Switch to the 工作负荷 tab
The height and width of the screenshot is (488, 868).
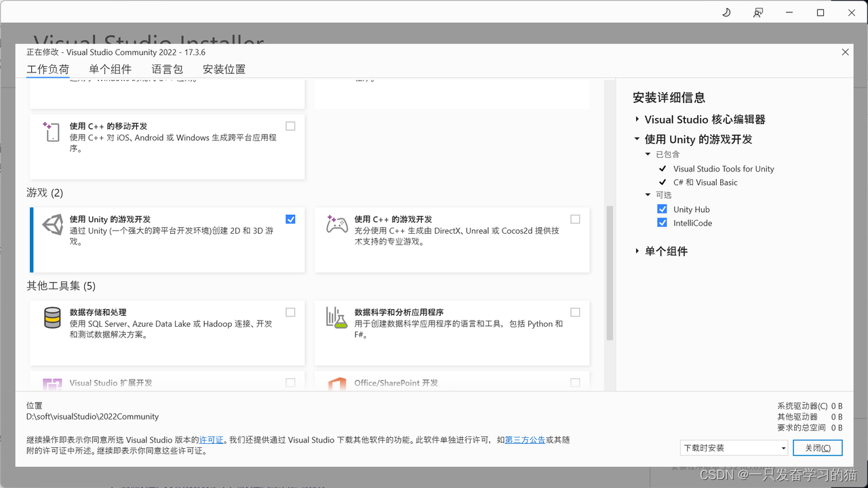48,69
